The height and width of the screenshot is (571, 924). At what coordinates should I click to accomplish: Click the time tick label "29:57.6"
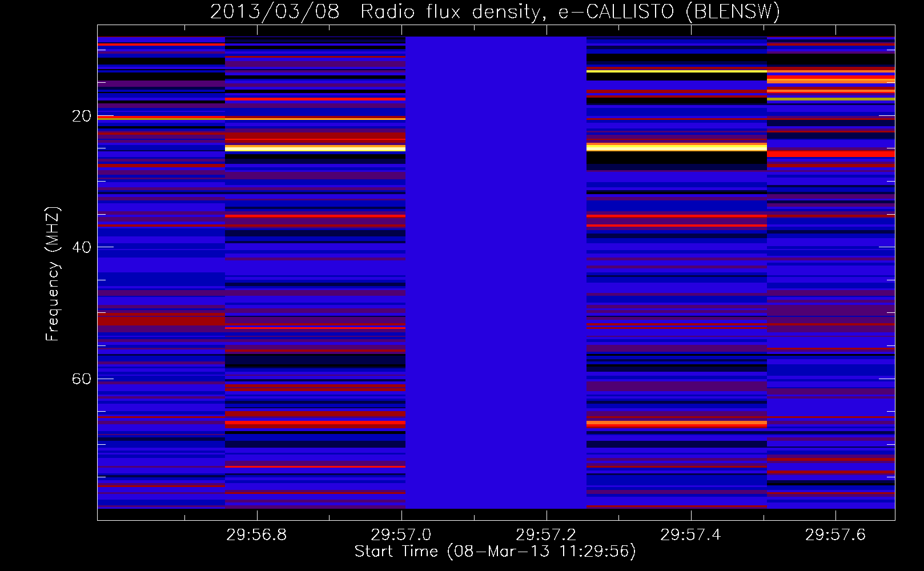click(835, 534)
